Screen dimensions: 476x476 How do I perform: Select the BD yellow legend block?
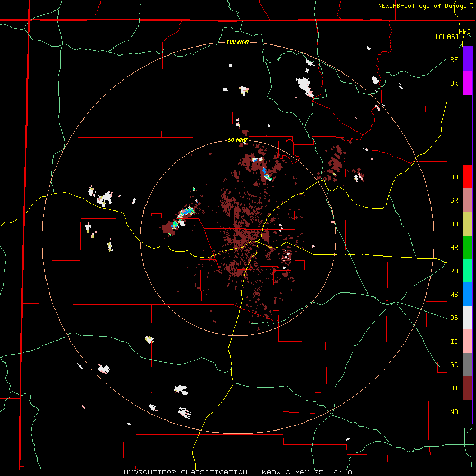click(x=467, y=224)
